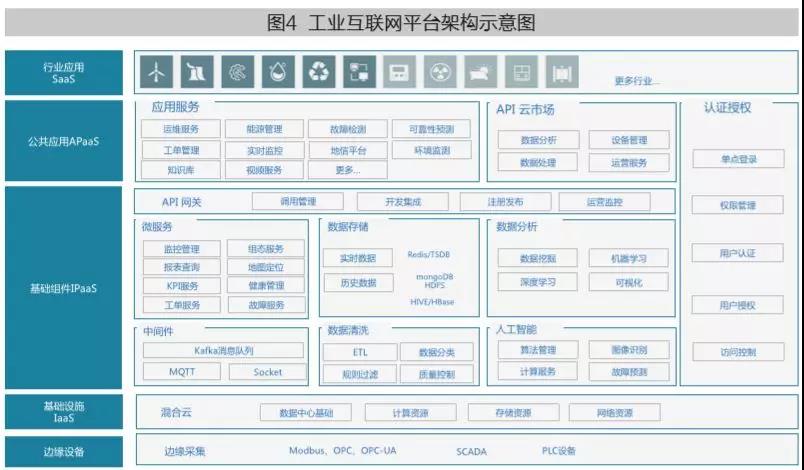Screen dimensions: 804x470
Task: Click the 工单管理 box
Action: (x=181, y=150)
